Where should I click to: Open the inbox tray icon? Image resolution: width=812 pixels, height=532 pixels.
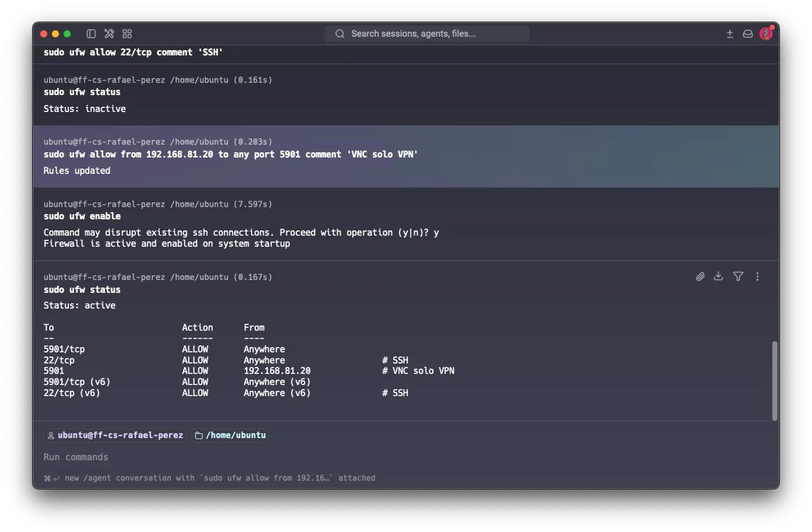tap(748, 34)
